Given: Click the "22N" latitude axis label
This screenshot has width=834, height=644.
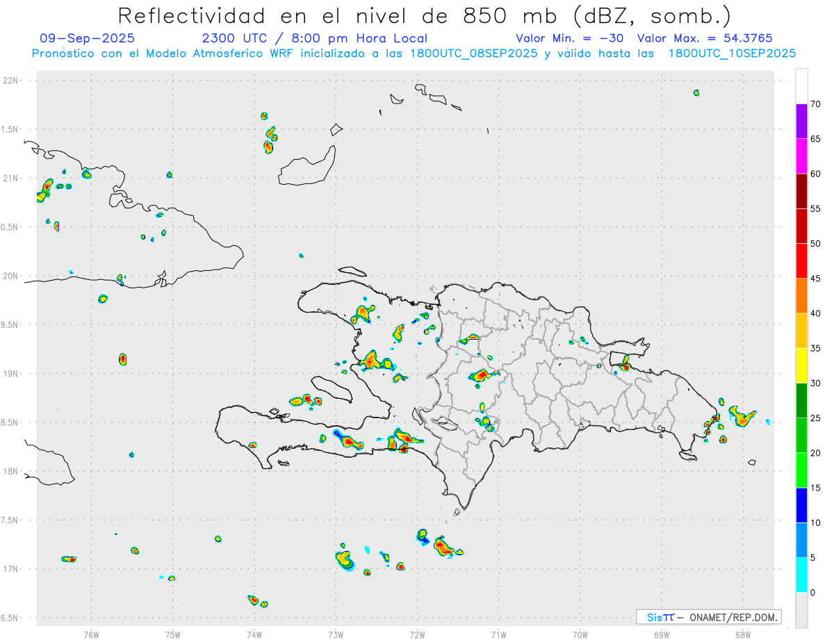Looking at the screenshot, I should coord(10,81).
